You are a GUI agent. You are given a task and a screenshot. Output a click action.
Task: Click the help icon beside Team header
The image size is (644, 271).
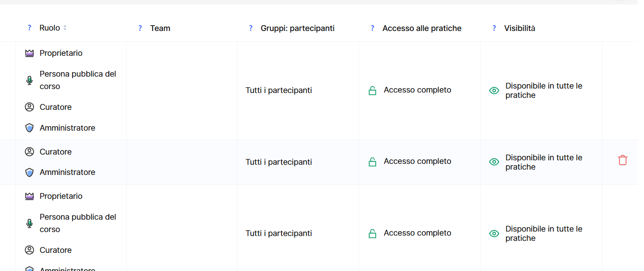pyautogui.click(x=140, y=28)
